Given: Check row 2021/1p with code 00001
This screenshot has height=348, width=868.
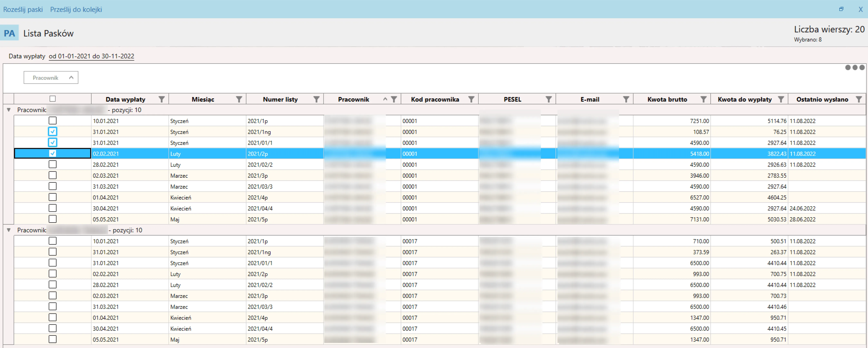Looking at the screenshot, I should (x=53, y=121).
